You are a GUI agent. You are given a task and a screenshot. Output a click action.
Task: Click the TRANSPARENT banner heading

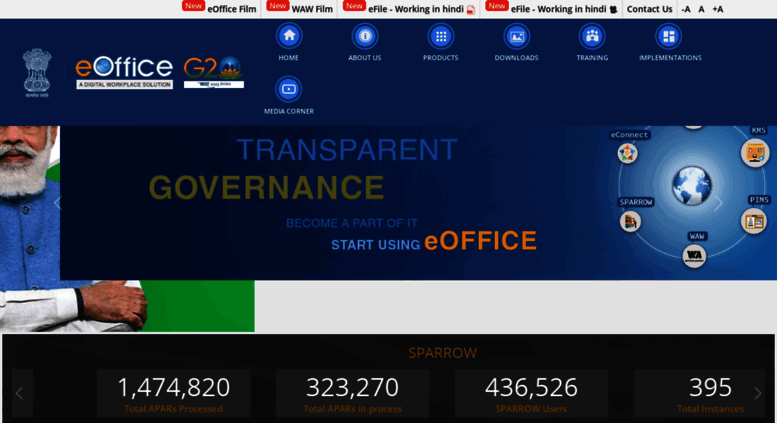click(x=347, y=150)
